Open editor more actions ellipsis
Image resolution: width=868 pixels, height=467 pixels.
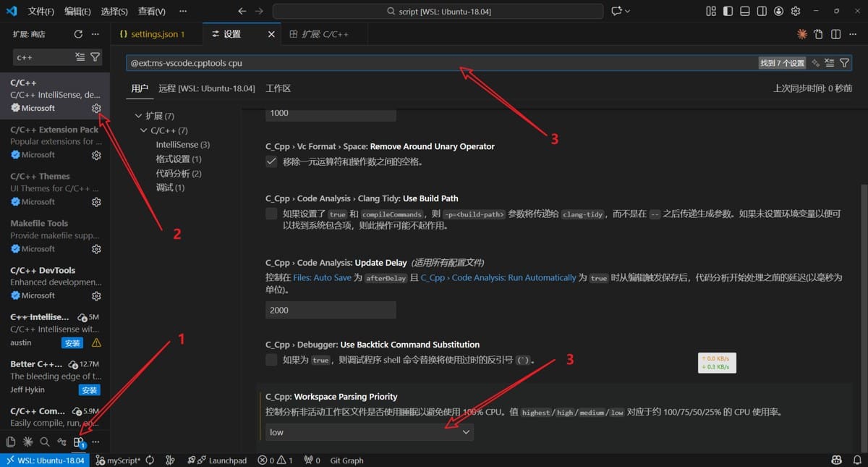pyautogui.click(x=852, y=34)
